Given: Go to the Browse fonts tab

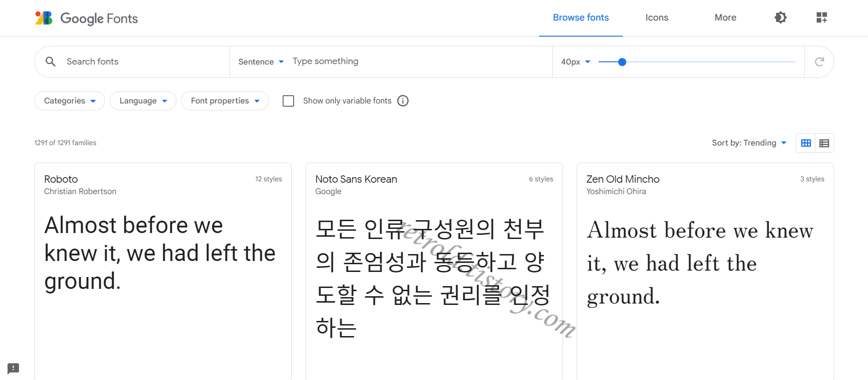Looking at the screenshot, I should (581, 17).
